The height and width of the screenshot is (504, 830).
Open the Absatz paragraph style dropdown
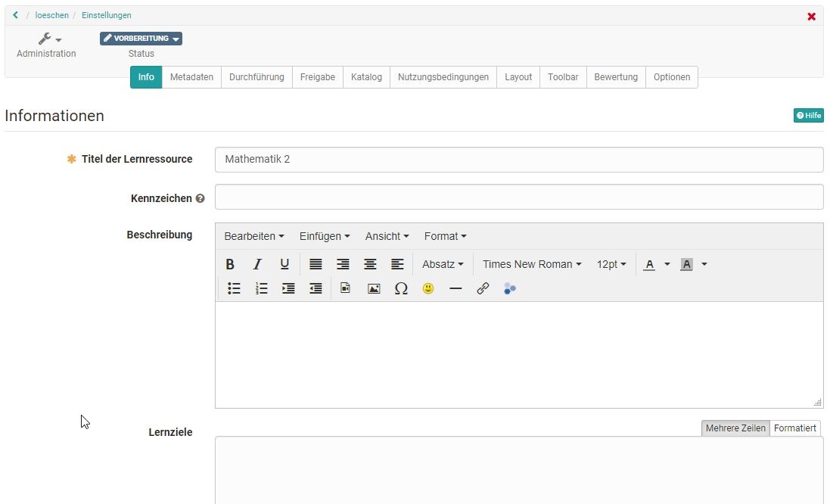click(x=443, y=264)
